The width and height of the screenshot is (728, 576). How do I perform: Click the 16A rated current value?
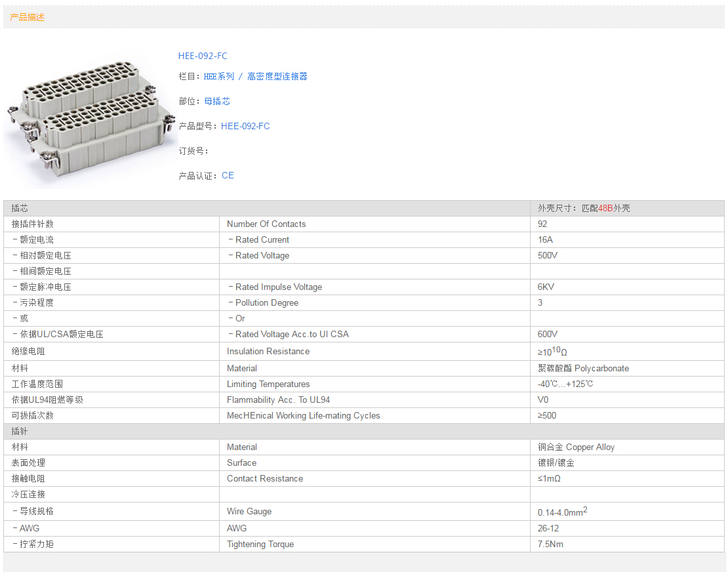click(x=545, y=239)
